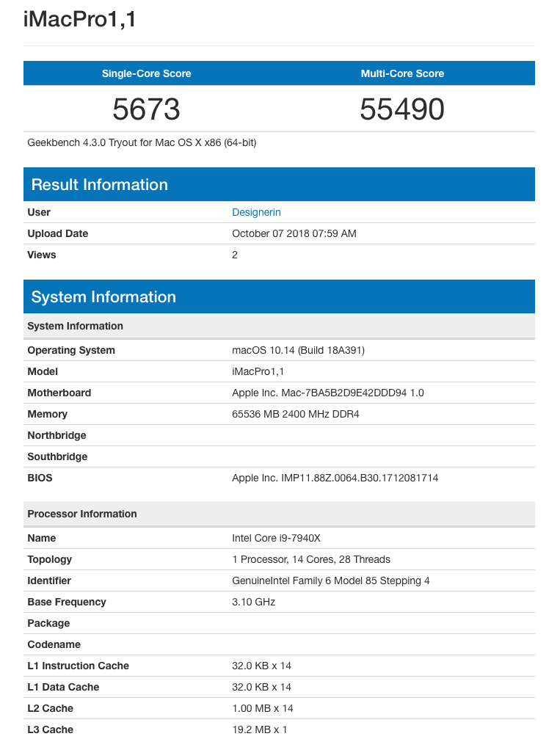Select the L3 Cache value 19.2 MB x 1
560x750 pixels.
click(260, 730)
